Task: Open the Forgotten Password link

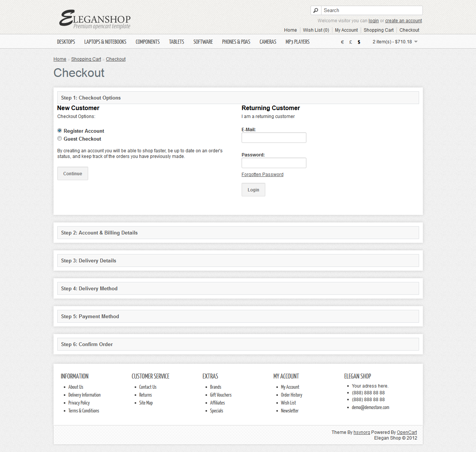Action: click(262, 175)
